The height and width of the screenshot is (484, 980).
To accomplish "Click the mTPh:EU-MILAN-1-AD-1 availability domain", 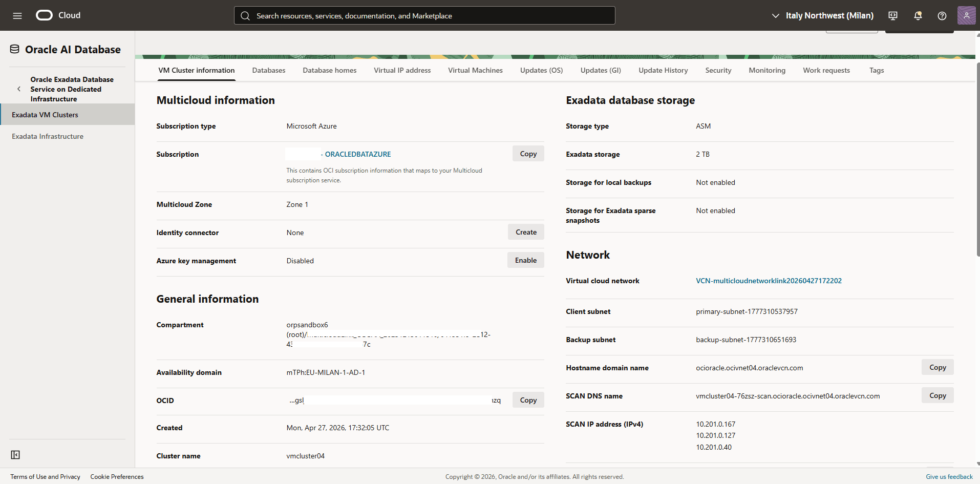I will pyautogui.click(x=326, y=372).
